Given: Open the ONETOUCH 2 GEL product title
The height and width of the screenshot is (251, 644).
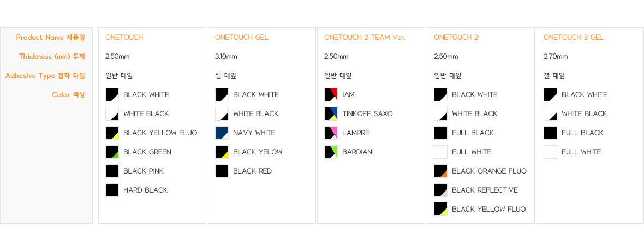Looking at the screenshot, I should tap(574, 38).
